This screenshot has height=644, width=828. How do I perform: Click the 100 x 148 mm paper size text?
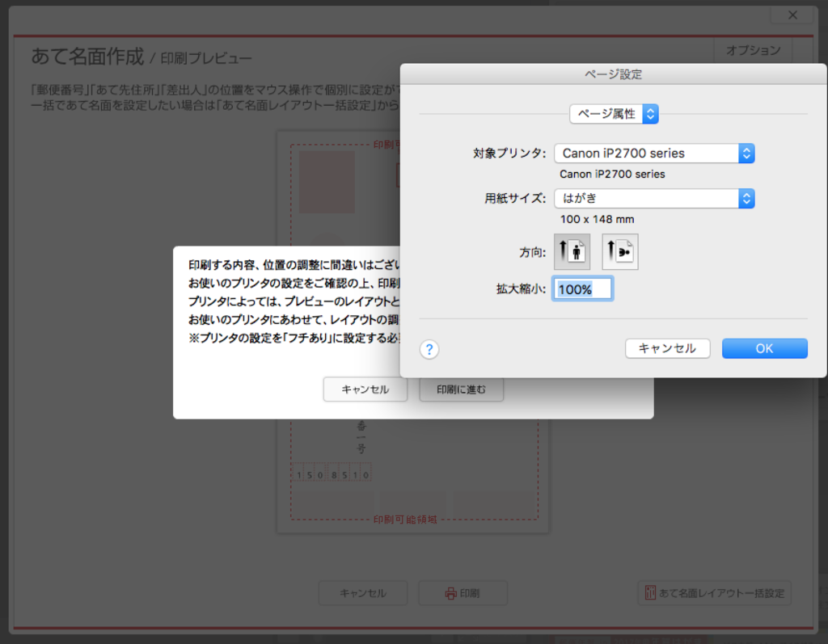598,219
